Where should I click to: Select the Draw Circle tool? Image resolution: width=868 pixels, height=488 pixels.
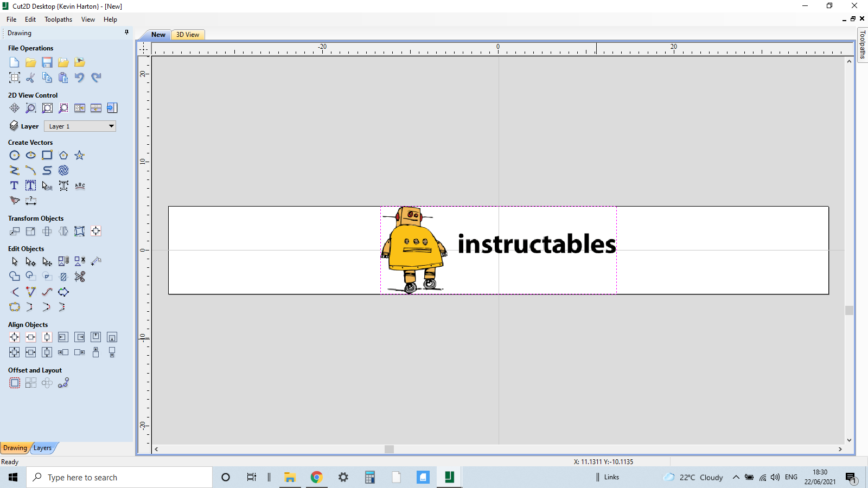(15, 155)
